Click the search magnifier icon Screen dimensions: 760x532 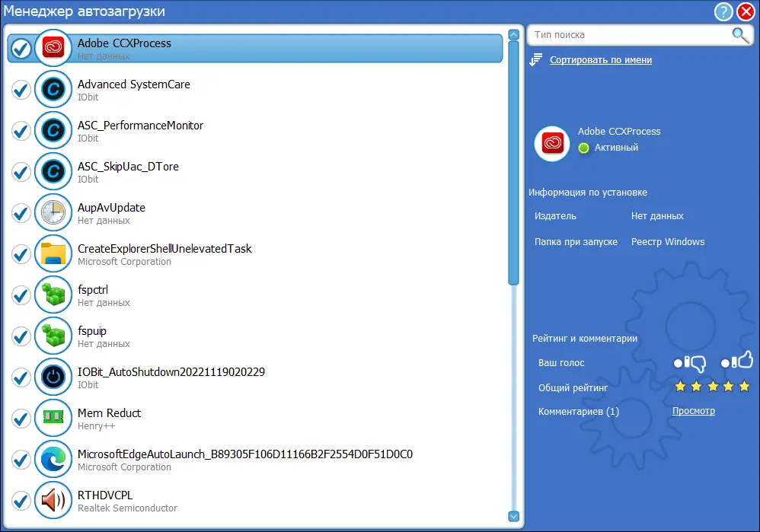click(739, 35)
